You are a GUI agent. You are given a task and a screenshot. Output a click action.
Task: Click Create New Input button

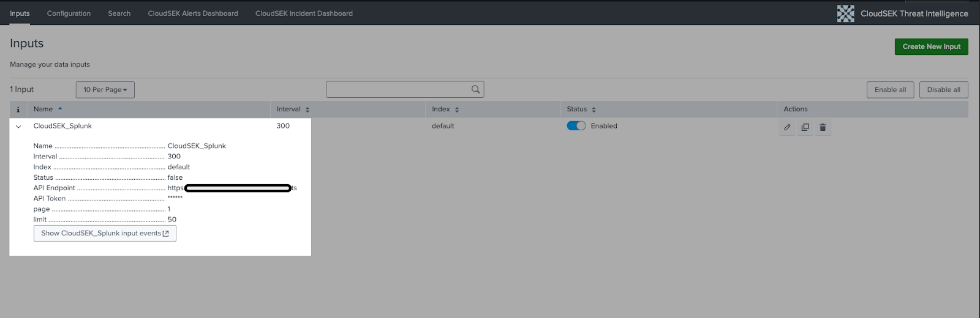(x=931, y=46)
